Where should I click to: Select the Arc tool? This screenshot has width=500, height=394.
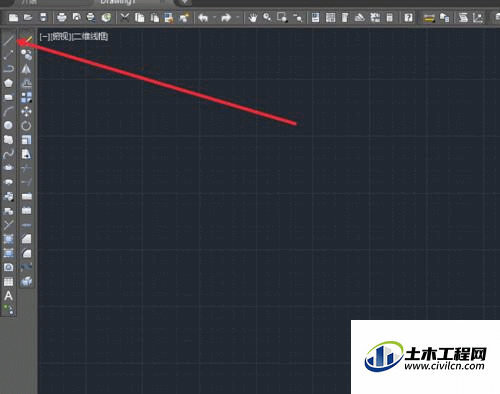(x=9, y=111)
